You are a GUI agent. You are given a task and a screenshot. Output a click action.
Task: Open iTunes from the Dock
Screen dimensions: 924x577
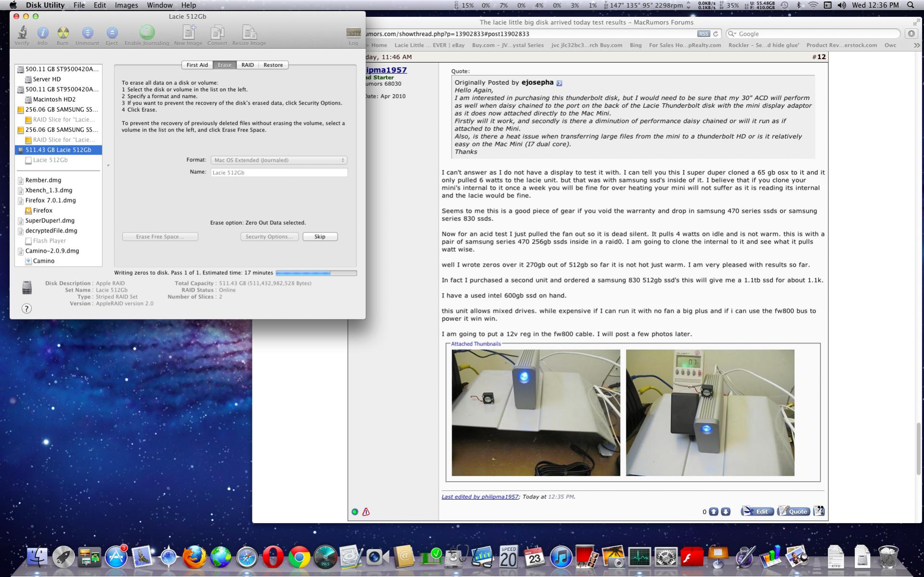[560, 557]
